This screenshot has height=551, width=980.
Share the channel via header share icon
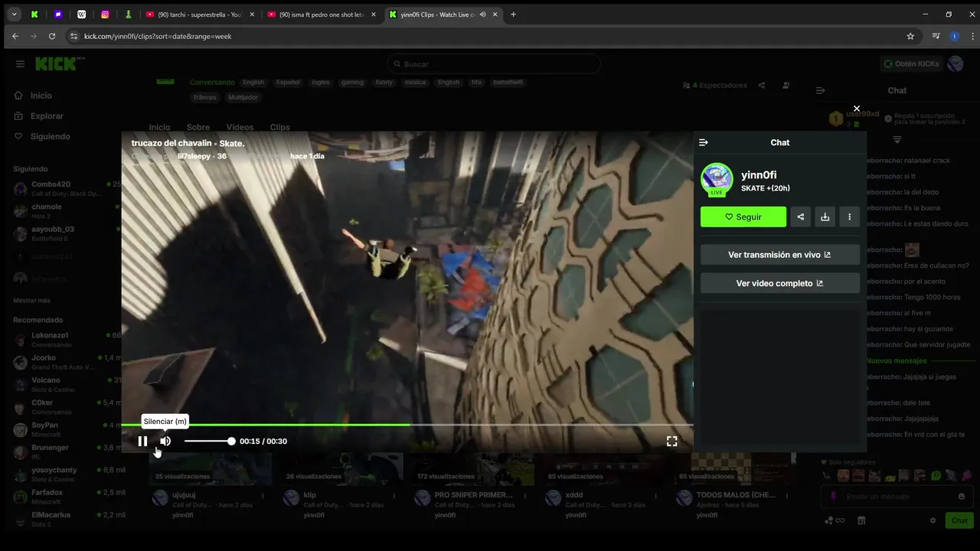(x=762, y=86)
